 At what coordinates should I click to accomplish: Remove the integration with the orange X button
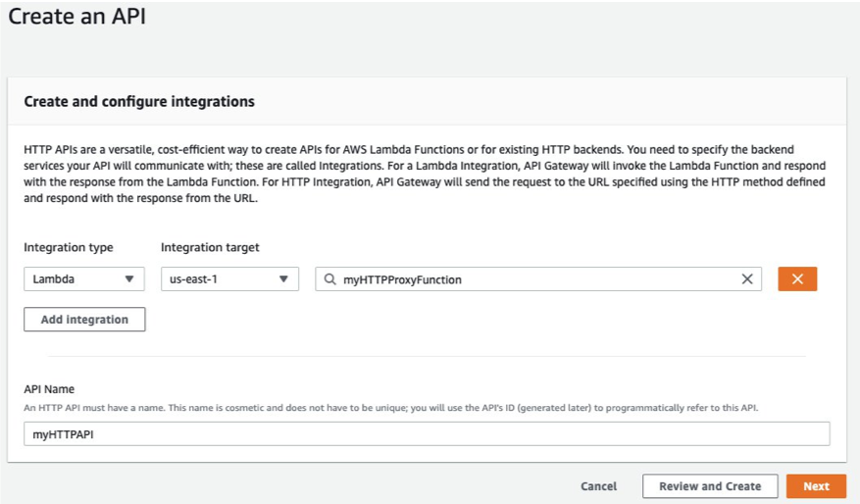(797, 279)
